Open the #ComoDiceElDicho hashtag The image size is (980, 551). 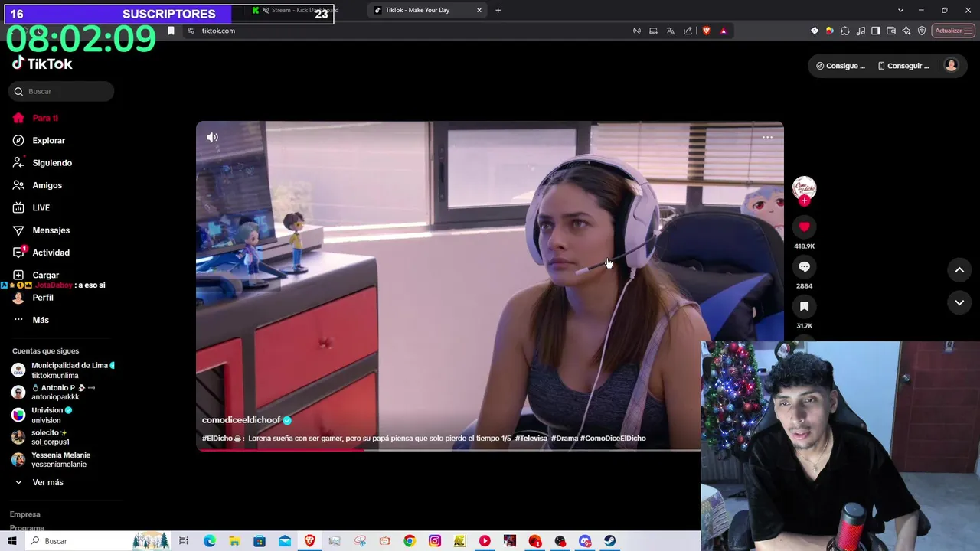pos(613,439)
